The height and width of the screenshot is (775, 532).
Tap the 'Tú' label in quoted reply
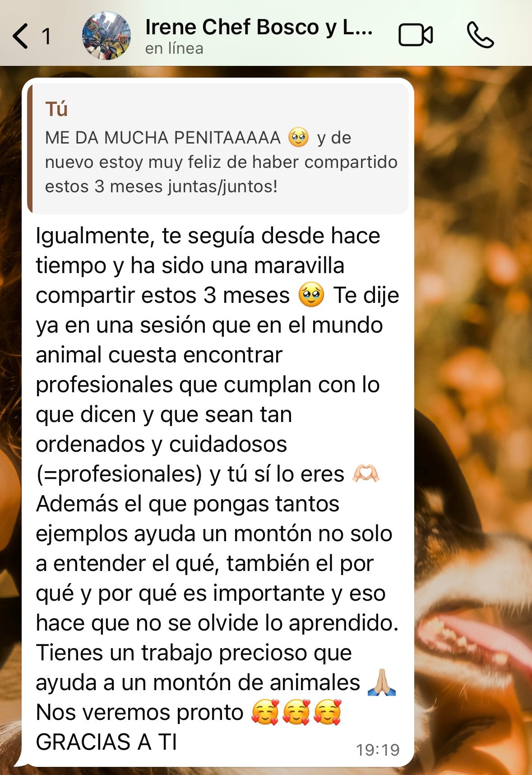click(56, 109)
